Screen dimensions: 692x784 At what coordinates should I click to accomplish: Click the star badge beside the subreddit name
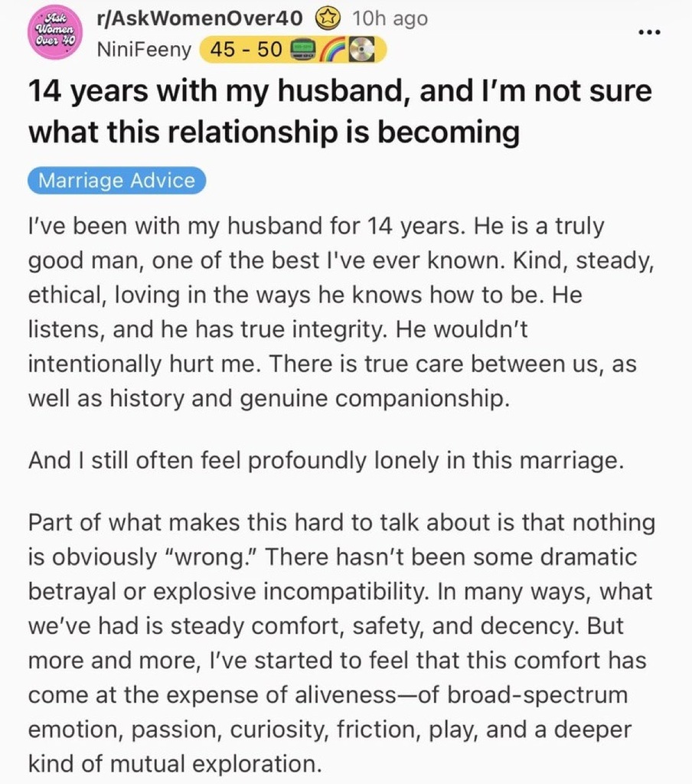coord(331,18)
